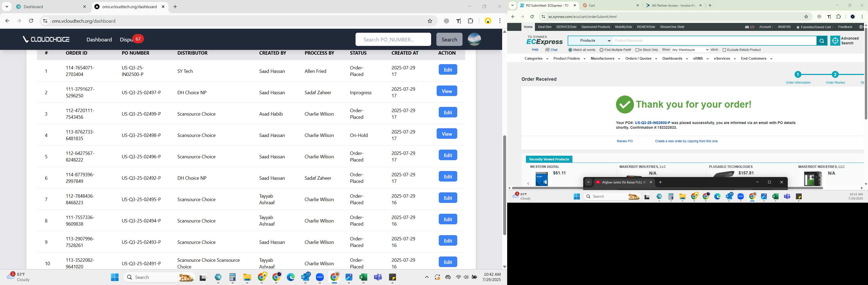Select Match all words radio button
Screen dimensions: 868x285
tap(570, 50)
